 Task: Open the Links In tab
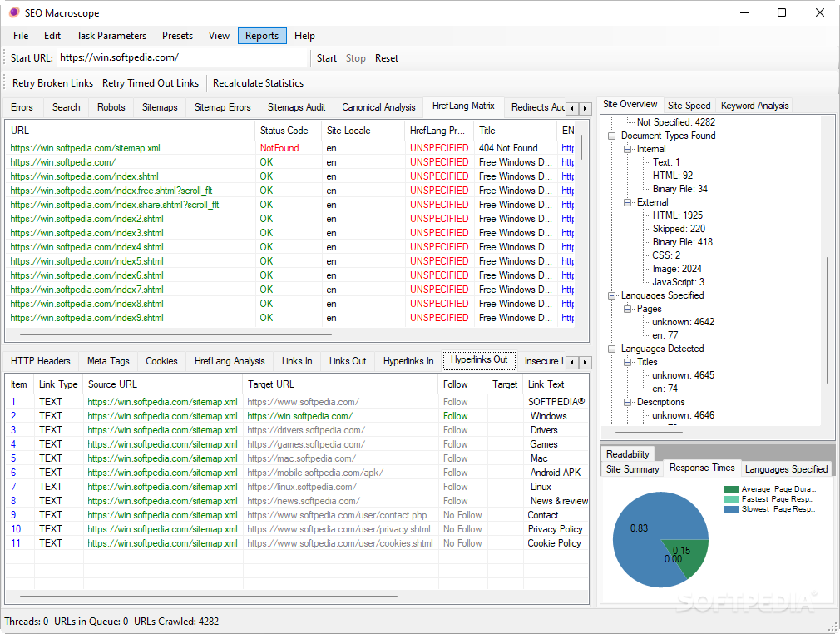point(297,361)
